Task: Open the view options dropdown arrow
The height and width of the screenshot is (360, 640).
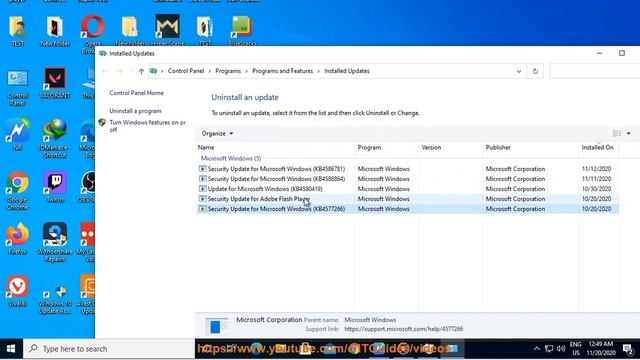Action: pos(629,133)
